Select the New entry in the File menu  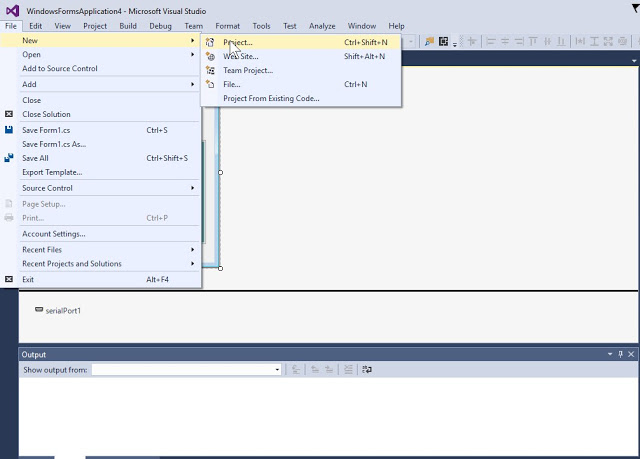coord(100,40)
